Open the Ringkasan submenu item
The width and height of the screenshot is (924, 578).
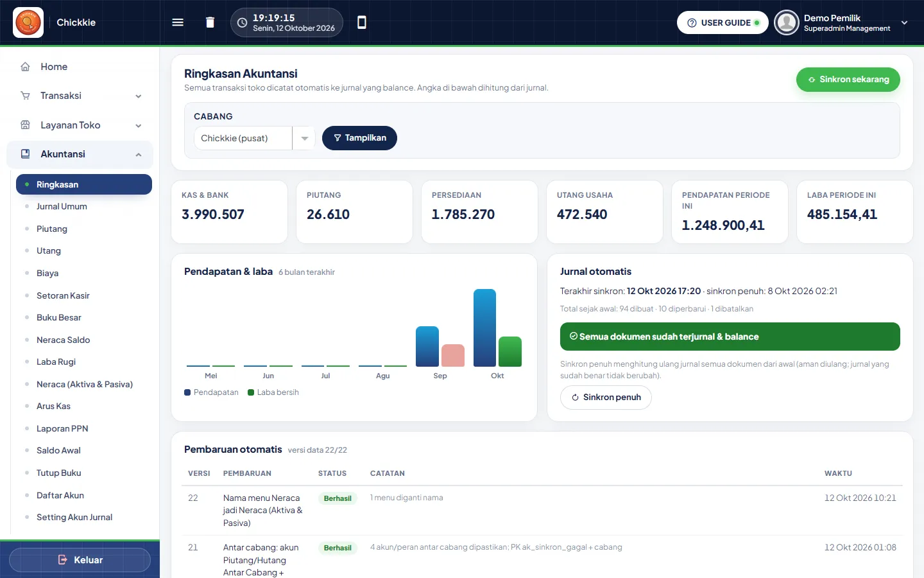(x=84, y=184)
